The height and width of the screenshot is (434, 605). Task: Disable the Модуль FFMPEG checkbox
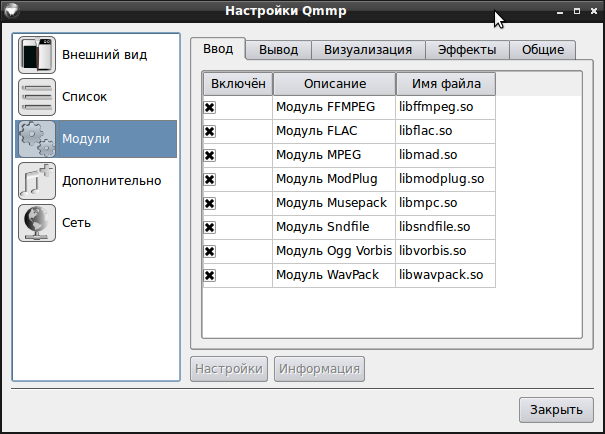[210, 108]
